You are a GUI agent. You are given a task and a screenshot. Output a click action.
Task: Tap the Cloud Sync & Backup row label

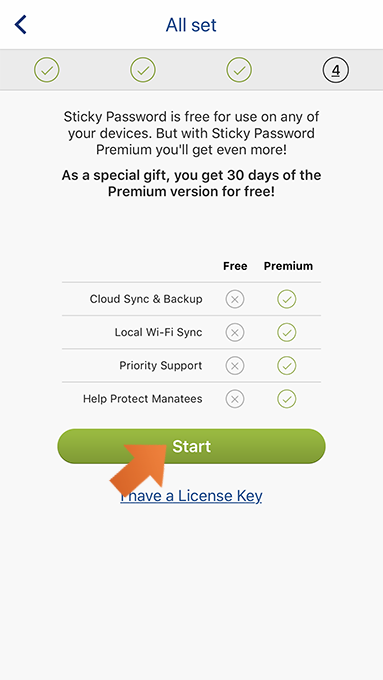click(146, 299)
